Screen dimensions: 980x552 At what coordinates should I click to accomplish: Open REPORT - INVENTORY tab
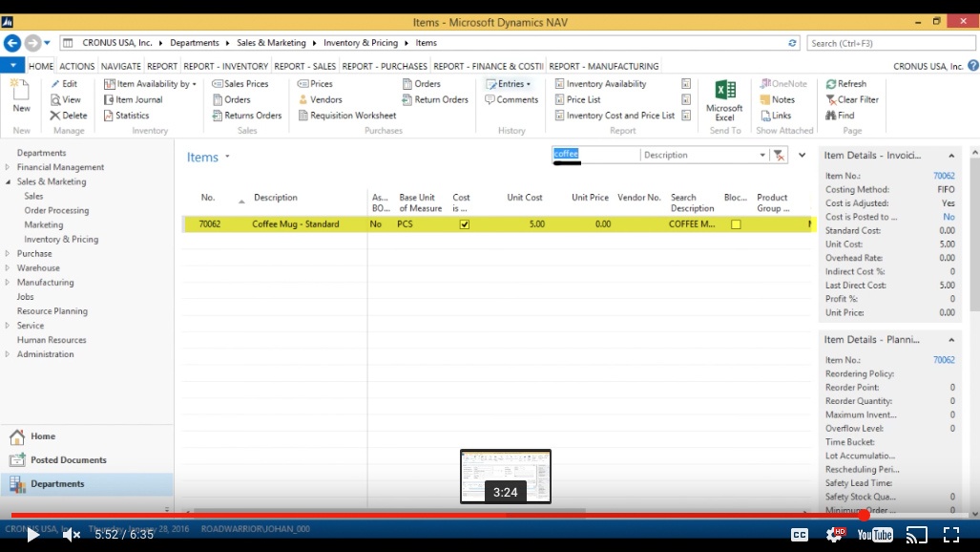tap(225, 66)
